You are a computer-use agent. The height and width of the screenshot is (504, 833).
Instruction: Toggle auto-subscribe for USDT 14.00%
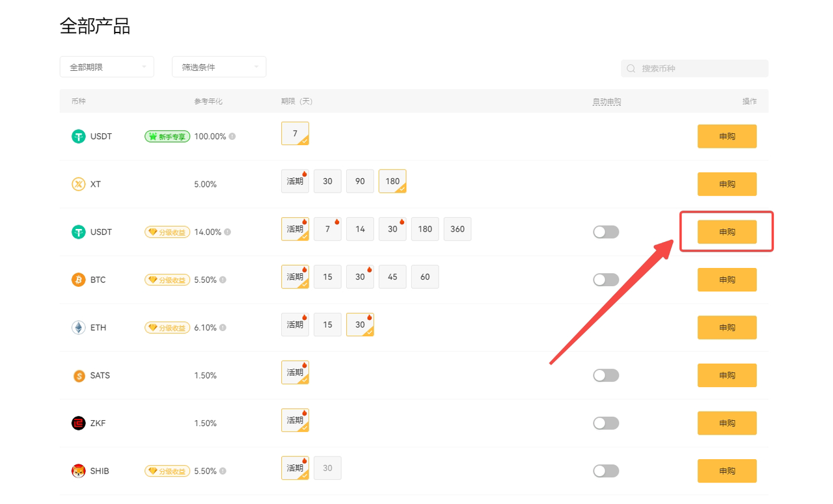[606, 232]
